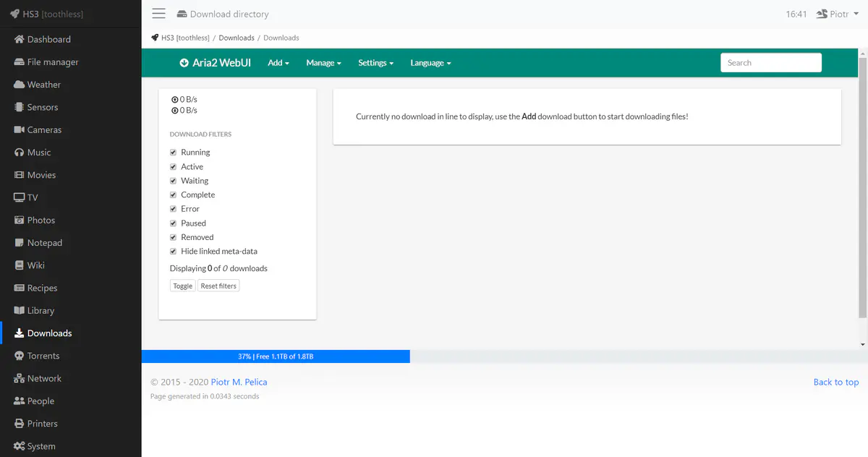Toggle the Complete filter checkbox

(174, 195)
